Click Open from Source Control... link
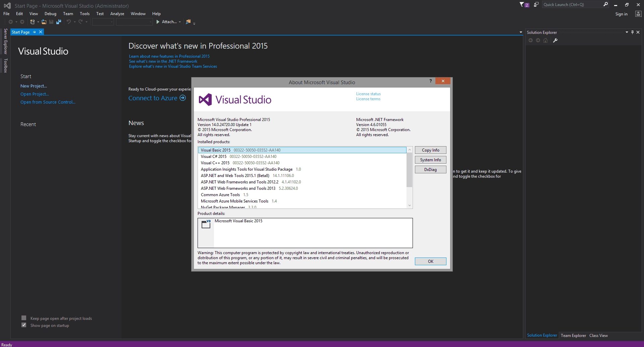644x347 pixels. [48, 102]
